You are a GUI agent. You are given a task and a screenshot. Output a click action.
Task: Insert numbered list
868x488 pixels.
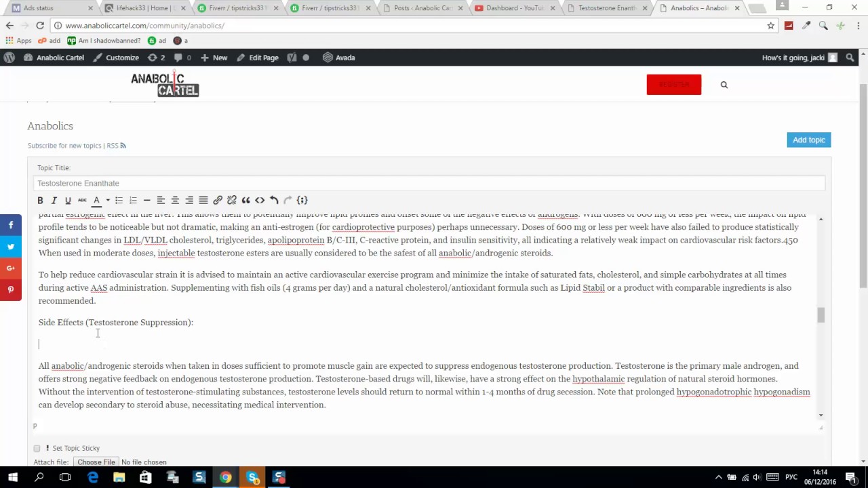(133, 200)
